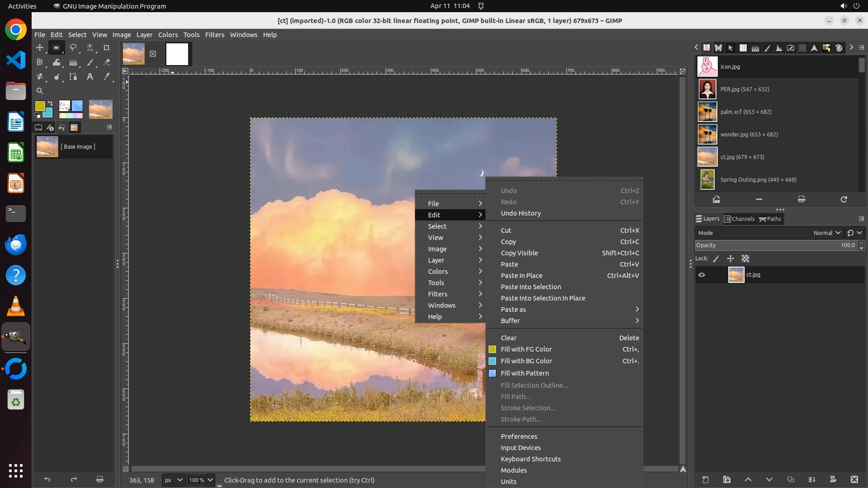Toggle visibility eye of ct.jpg layer
The width and height of the screenshot is (868, 488).
click(702, 275)
